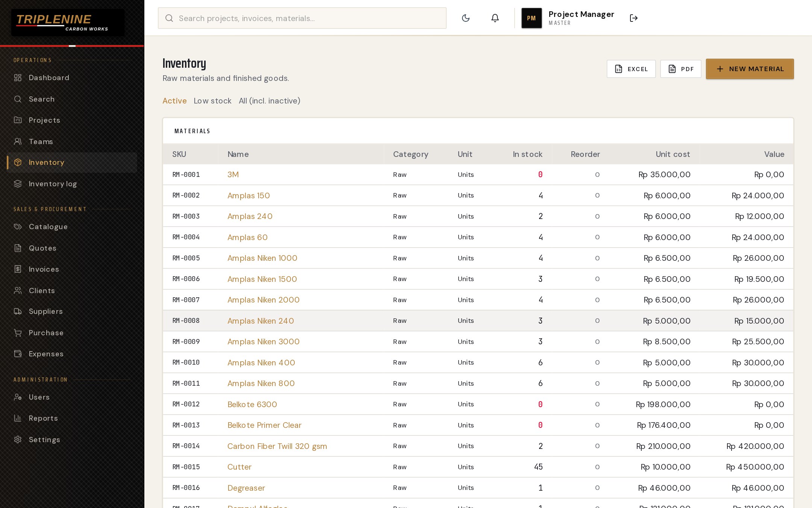Switch to the Active filter tab

point(174,101)
